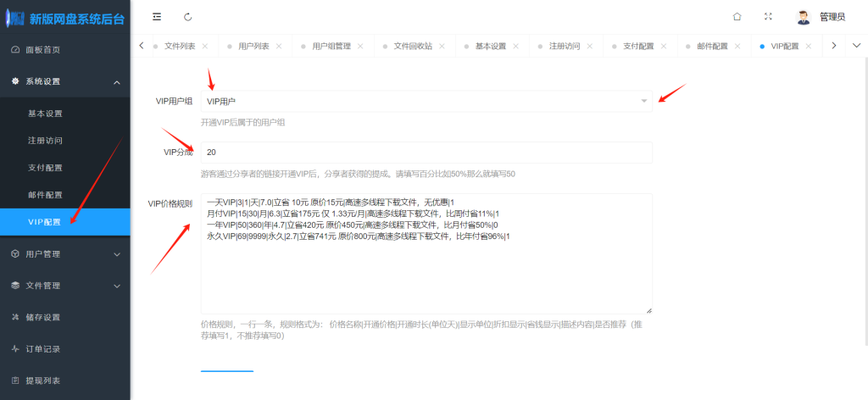Switch to the 用户列表 tab
The height and width of the screenshot is (400, 868).
click(x=253, y=46)
